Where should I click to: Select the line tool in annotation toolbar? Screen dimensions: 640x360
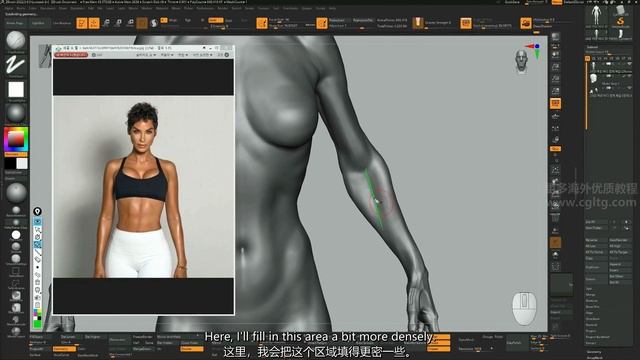(38, 252)
